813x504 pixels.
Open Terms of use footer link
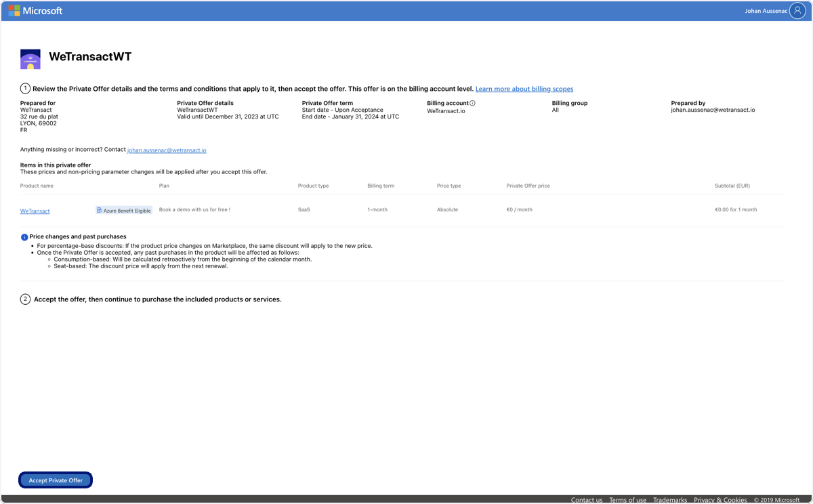tap(627, 500)
